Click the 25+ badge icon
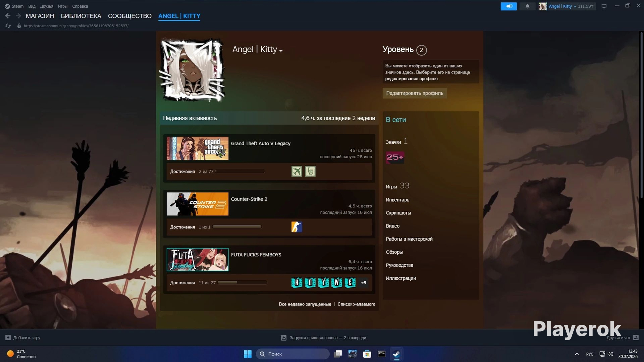This screenshot has width=644, height=362. point(395,157)
